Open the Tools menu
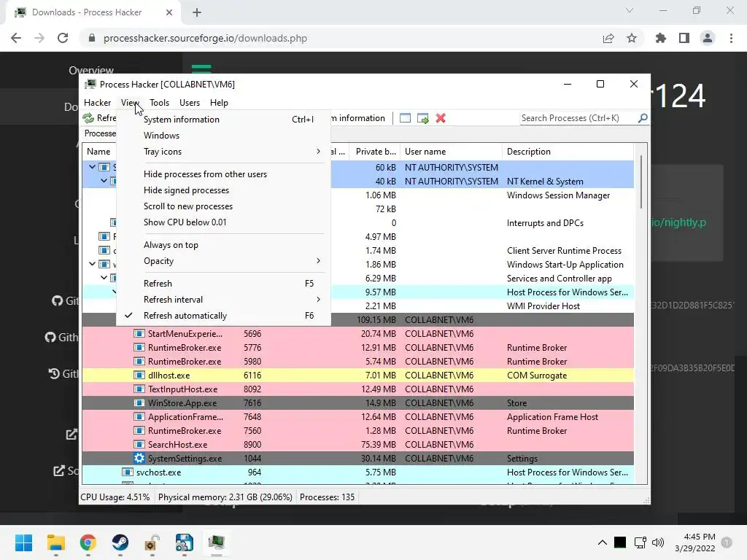747x560 pixels. point(159,102)
